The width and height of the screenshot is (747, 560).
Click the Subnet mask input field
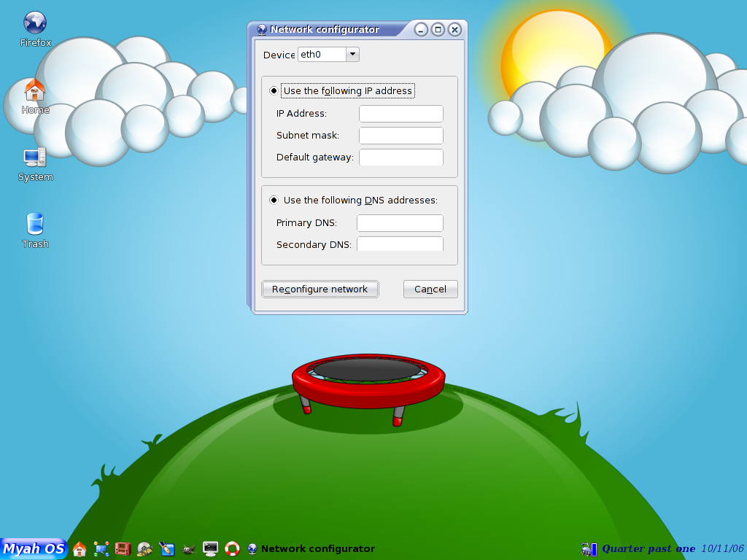[401, 136]
